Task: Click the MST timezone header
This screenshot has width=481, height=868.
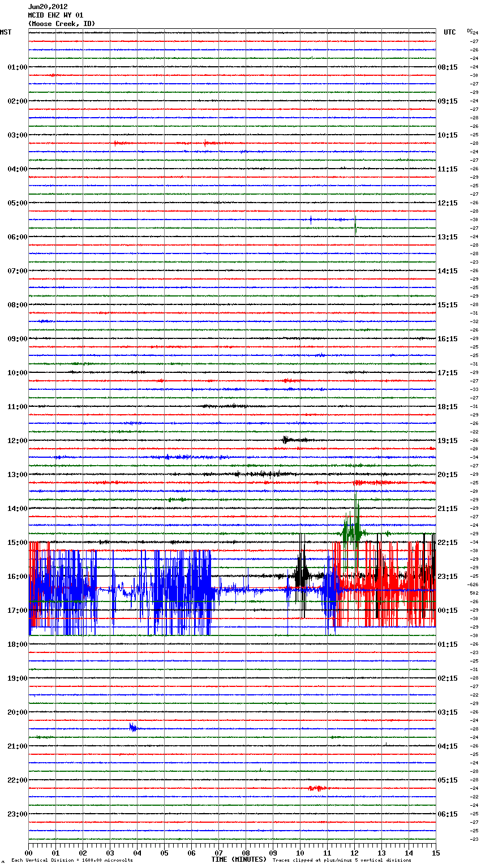Action: pos(6,32)
